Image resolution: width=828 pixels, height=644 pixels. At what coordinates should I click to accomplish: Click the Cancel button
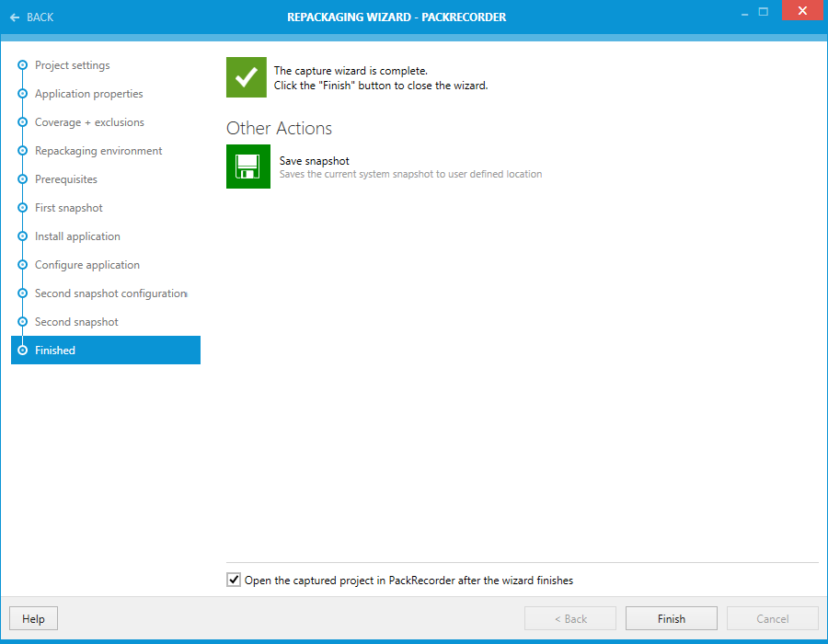pos(772,617)
